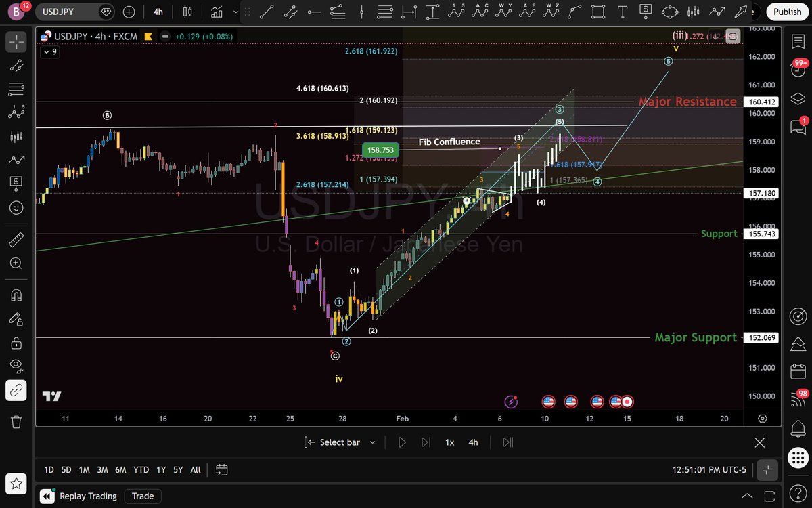Screen dimensions: 812x508
Task: Jump replay to real-time
Action: [508, 442]
